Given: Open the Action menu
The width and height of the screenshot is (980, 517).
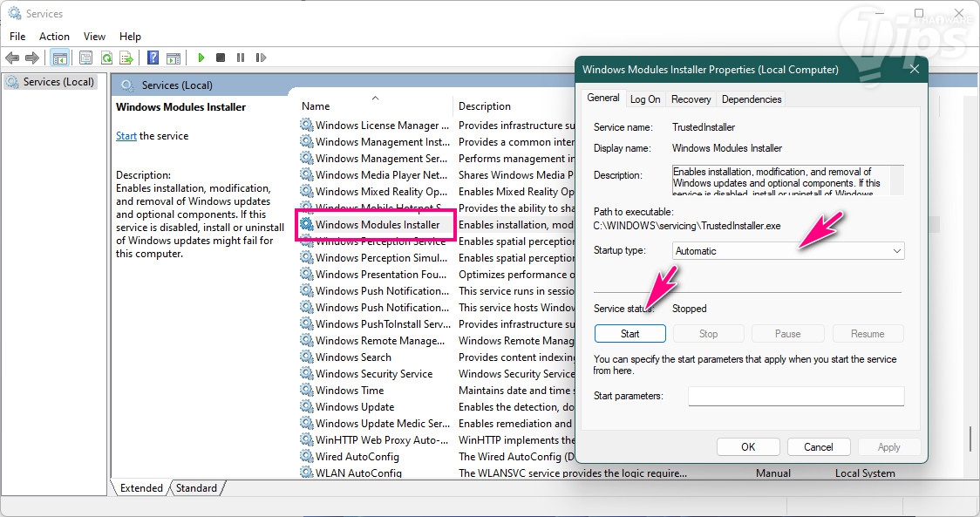Looking at the screenshot, I should (54, 37).
